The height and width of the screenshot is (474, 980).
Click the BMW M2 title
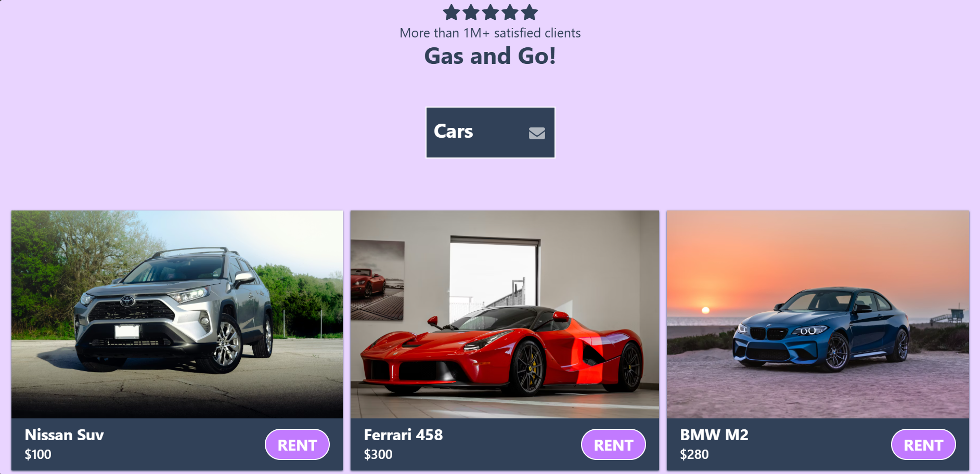[714, 434]
